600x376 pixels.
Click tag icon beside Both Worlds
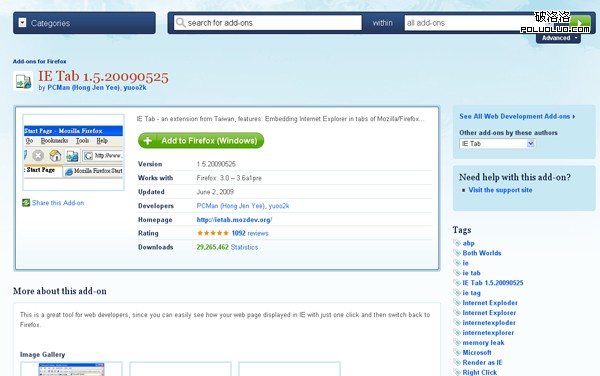coord(457,253)
